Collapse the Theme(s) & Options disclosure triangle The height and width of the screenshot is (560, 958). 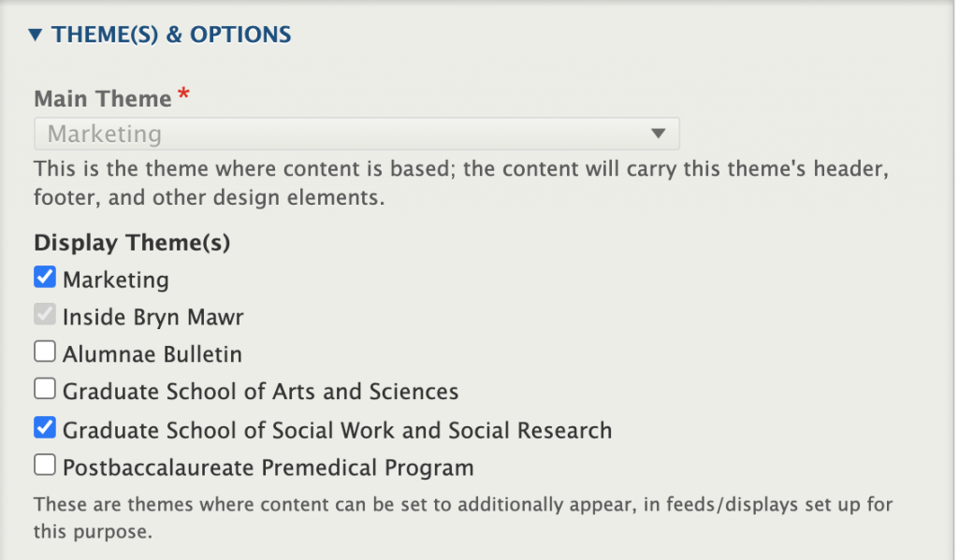(36, 36)
